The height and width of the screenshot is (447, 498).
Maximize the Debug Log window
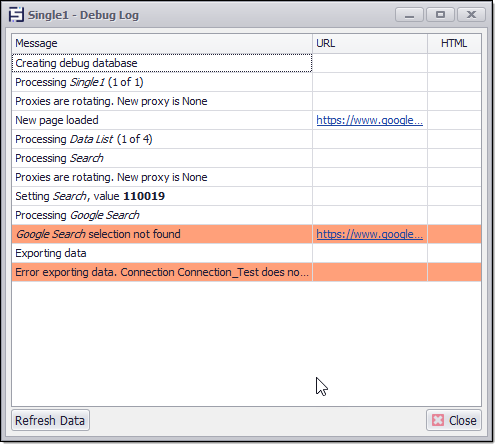click(440, 15)
